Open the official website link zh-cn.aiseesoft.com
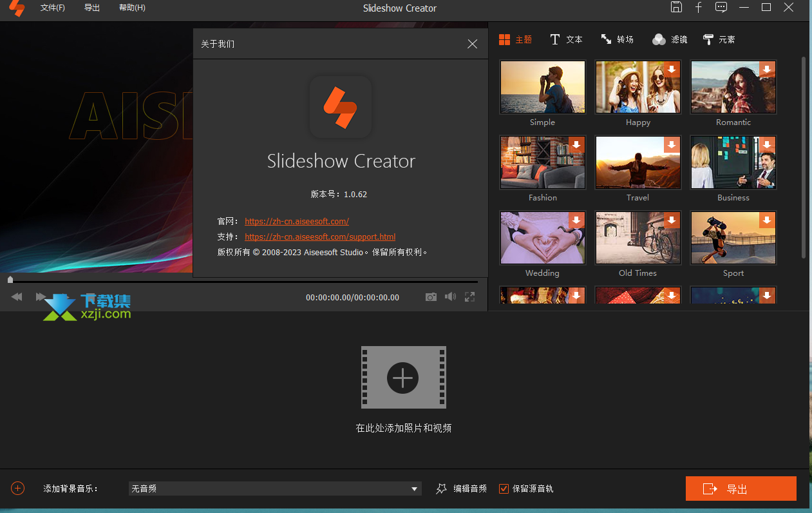Viewport: 812px width, 513px height. [297, 221]
